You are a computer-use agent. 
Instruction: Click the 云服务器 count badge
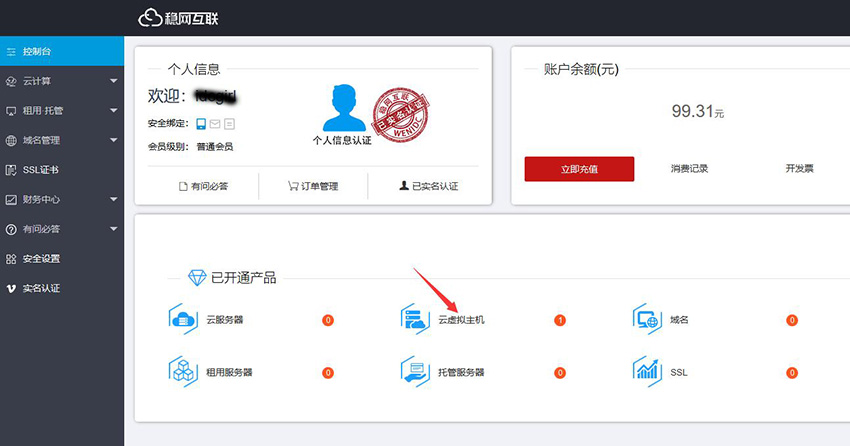(328, 320)
